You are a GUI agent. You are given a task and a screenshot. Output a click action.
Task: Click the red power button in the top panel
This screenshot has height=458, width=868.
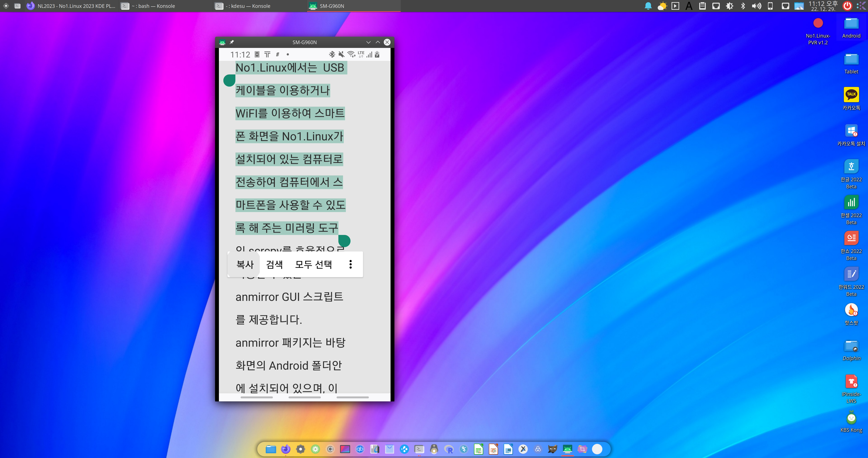[847, 6]
